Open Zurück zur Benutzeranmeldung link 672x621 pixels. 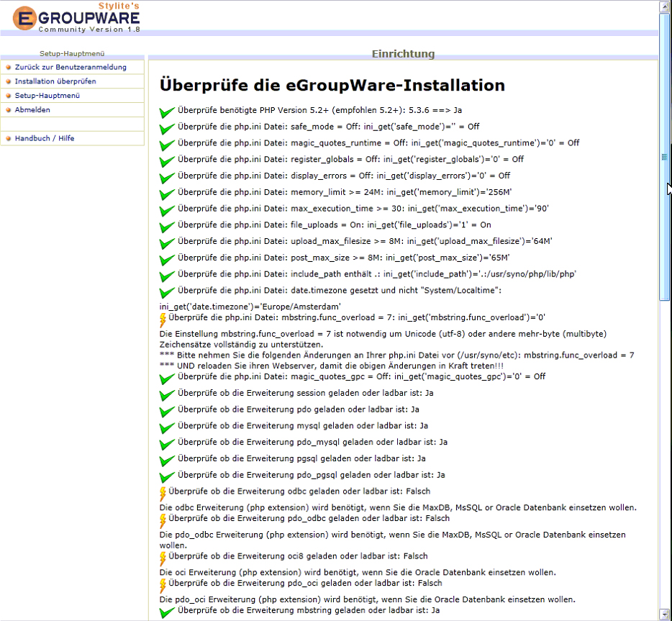pyautogui.click(x=71, y=67)
